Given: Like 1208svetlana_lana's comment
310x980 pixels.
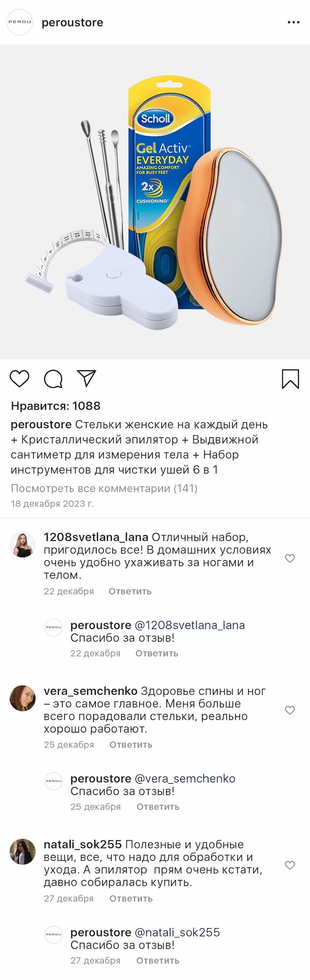Looking at the screenshot, I should click(x=290, y=558).
